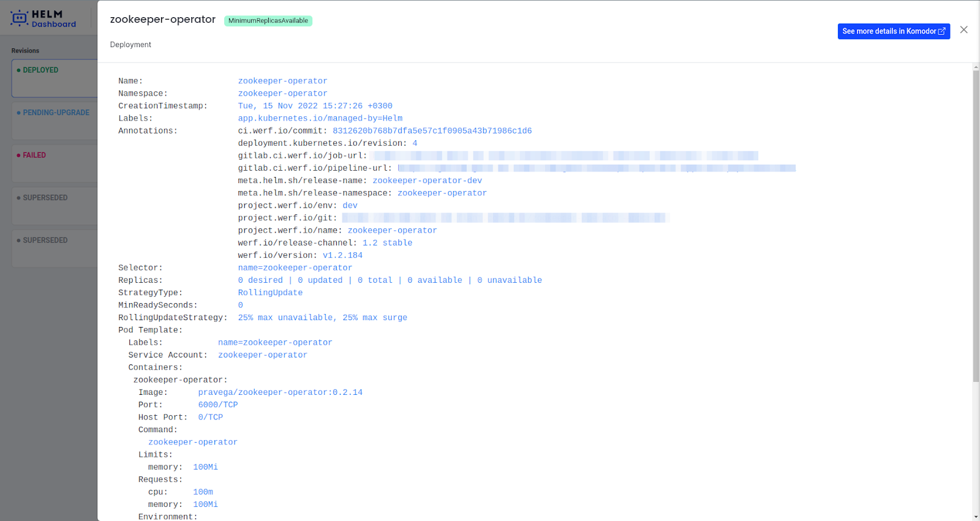Select the PENDING-UPGRADE revision card
The width and height of the screenshot is (980, 521).
pos(55,121)
